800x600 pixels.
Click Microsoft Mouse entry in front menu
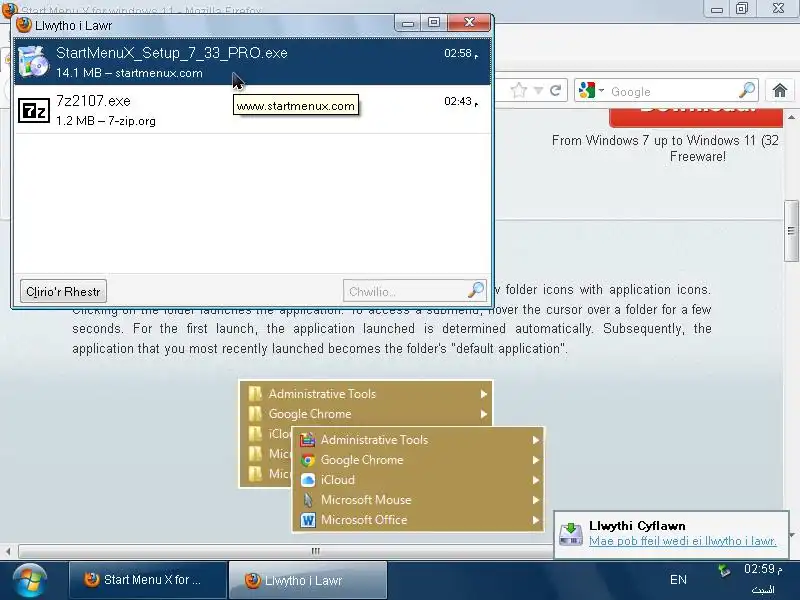click(x=418, y=500)
